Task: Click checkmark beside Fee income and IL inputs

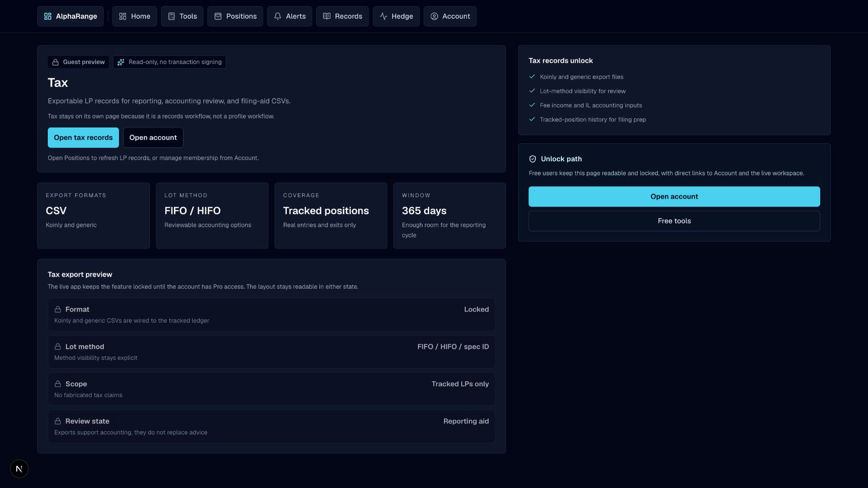Action: 532,105
